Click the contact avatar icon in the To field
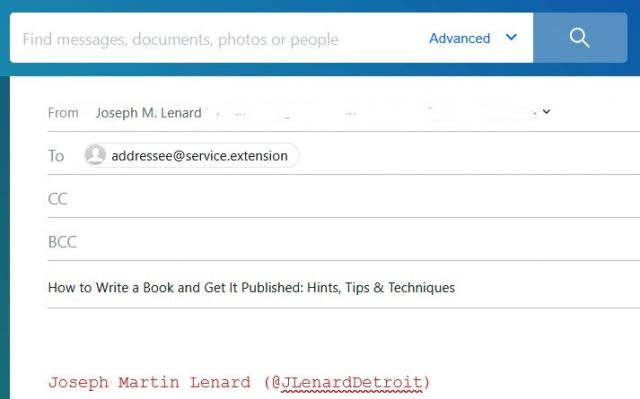The height and width of the screenshot is (399, 640). point(96,155)
